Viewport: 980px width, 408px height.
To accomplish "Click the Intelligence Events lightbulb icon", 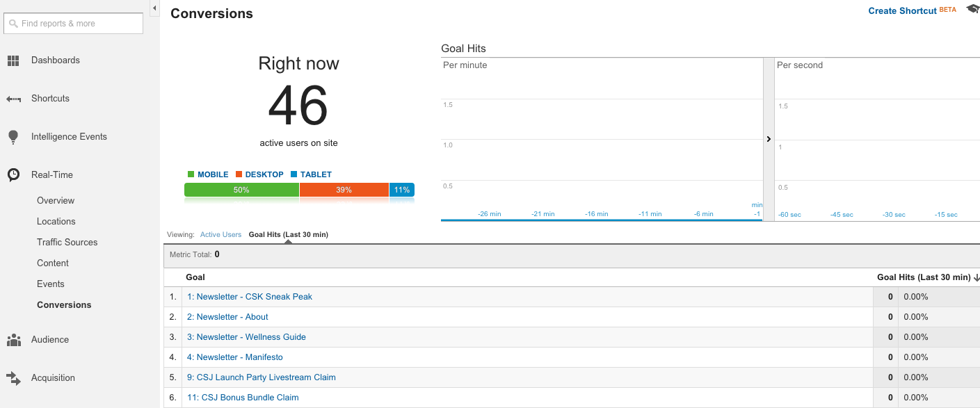I will (x=13, y=137).
